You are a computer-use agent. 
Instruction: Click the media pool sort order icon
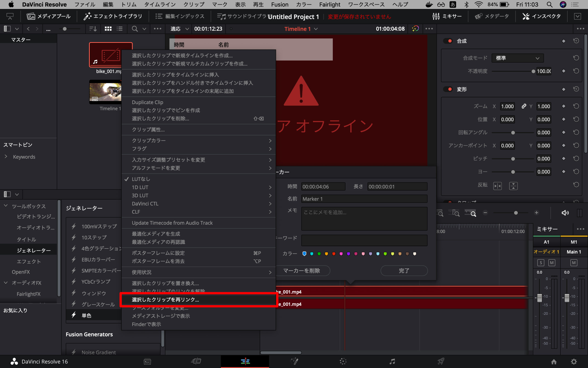point(93,29)
